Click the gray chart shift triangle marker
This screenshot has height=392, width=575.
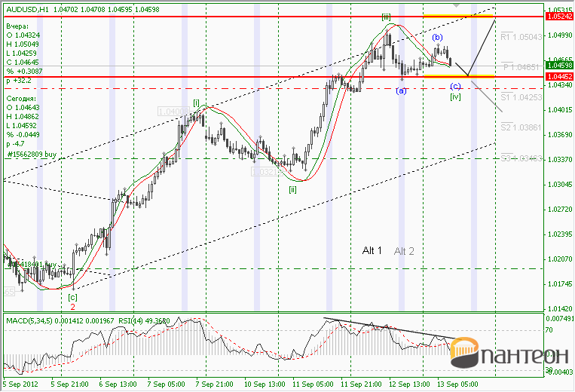pyautogui.click(x=456, y=5)
